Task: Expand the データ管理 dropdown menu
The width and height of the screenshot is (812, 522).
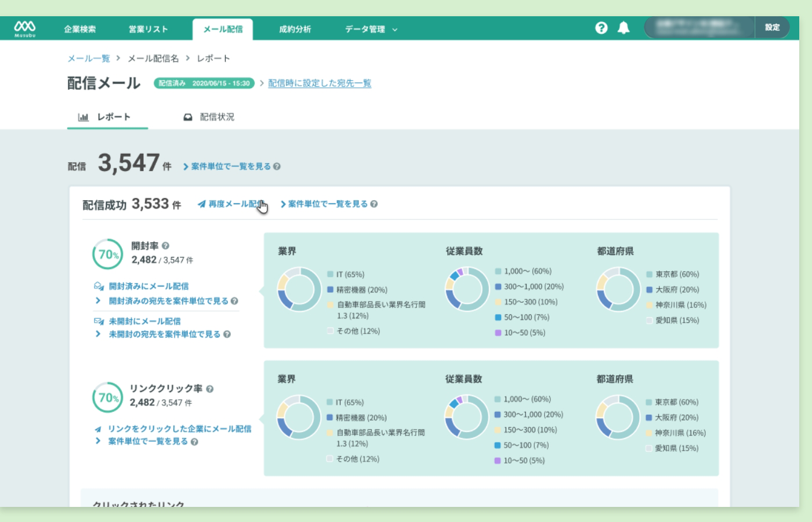Action: (371, 29)
